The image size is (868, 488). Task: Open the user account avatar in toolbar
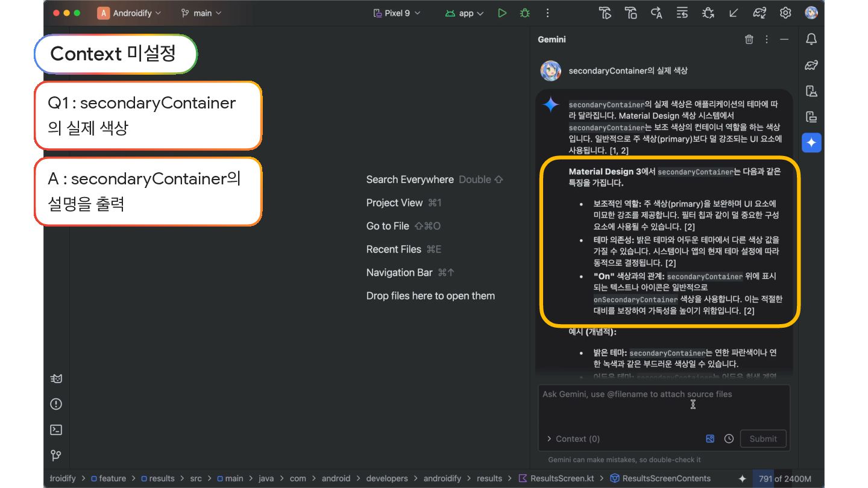point(811,13)
